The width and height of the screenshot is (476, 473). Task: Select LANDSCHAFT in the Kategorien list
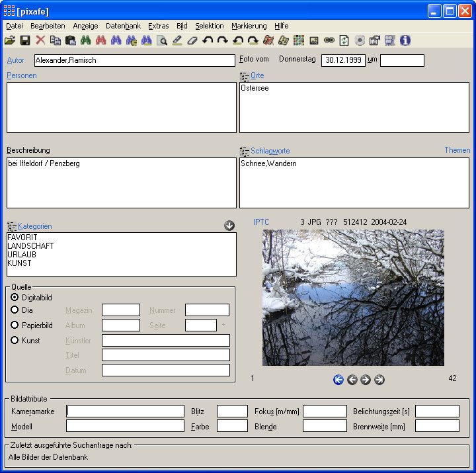(30, 246)
